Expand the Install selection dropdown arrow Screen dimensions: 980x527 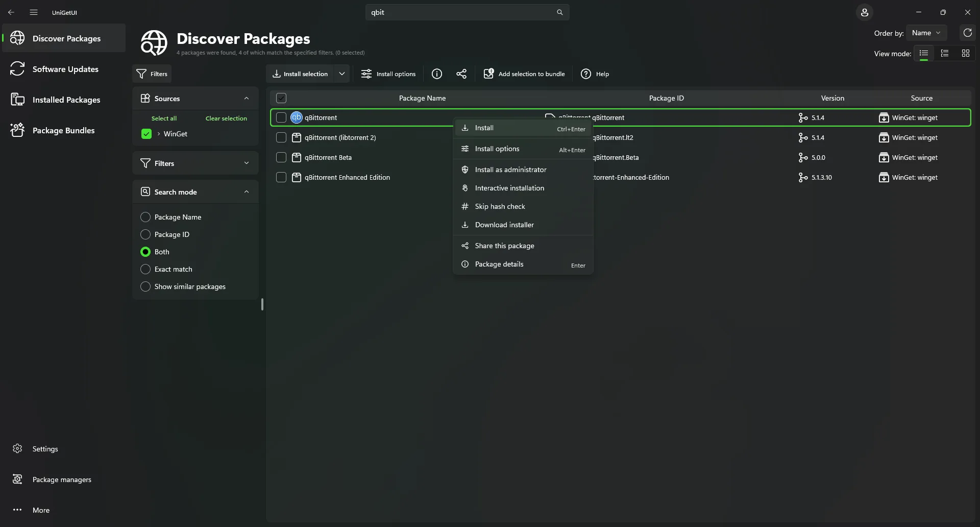[342, 74]
